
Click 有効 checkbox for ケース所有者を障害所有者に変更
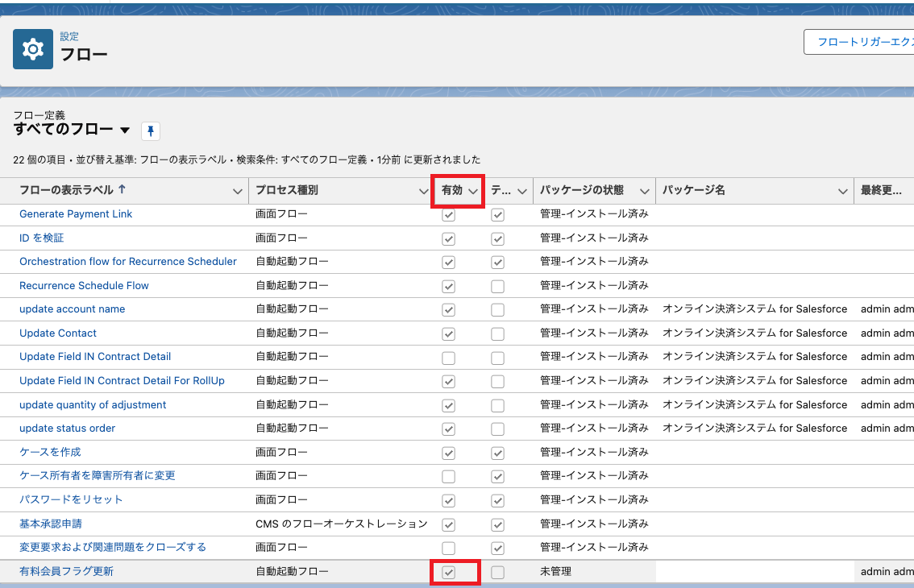448,477
